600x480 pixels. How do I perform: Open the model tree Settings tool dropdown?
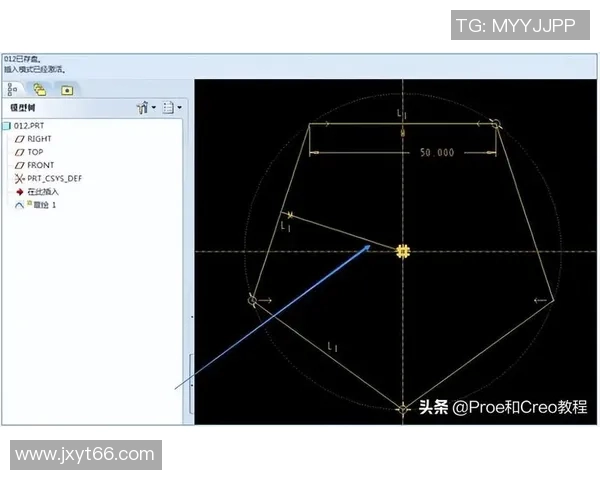point(146,108)
